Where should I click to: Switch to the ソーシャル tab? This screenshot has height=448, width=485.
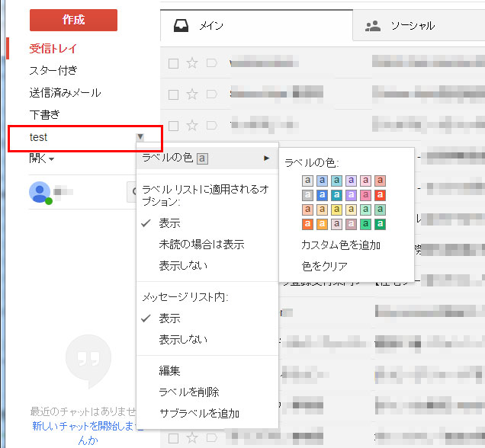(x=419, y=26)
